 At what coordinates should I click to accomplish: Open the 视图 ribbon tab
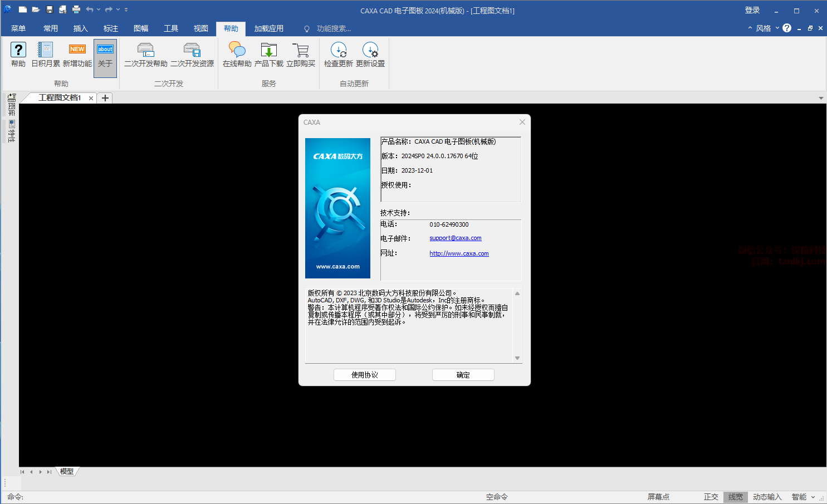[x=201, y=28]
